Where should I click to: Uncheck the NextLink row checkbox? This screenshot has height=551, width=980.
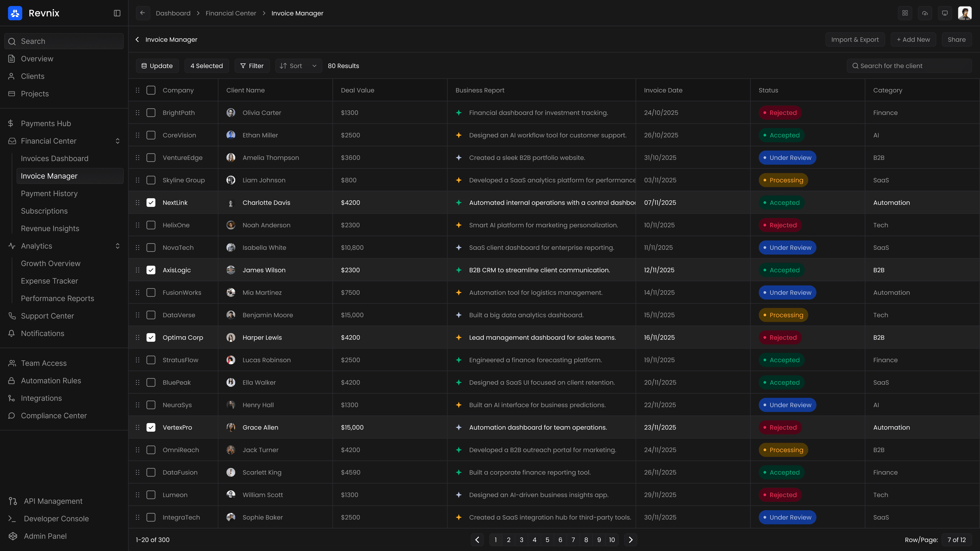coord(151,203)
